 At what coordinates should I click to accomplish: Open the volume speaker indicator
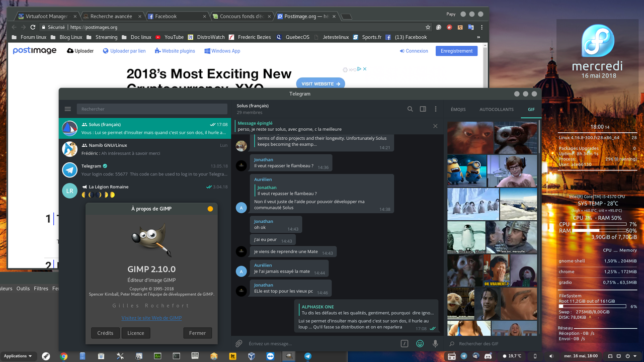click(552, 356)
